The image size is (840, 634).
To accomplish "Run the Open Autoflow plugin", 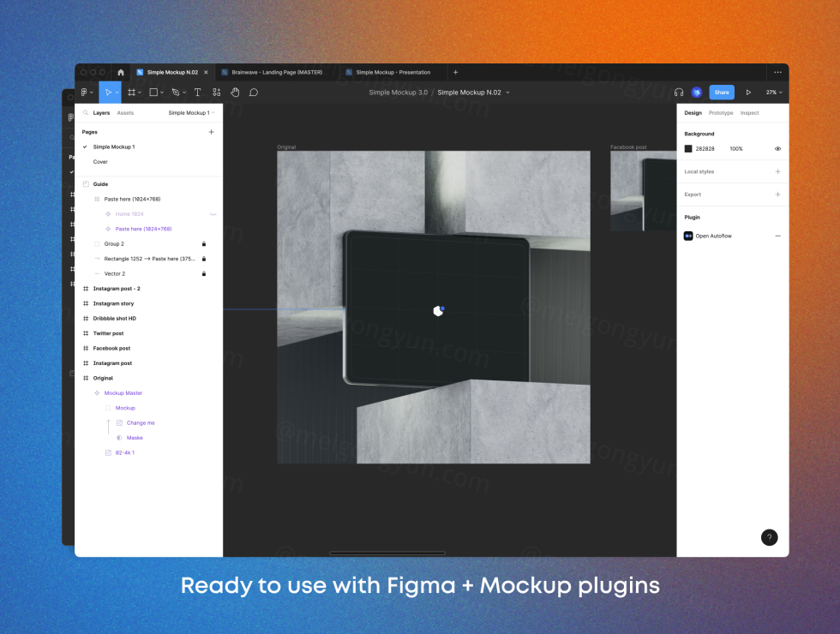I will point(713,236).
